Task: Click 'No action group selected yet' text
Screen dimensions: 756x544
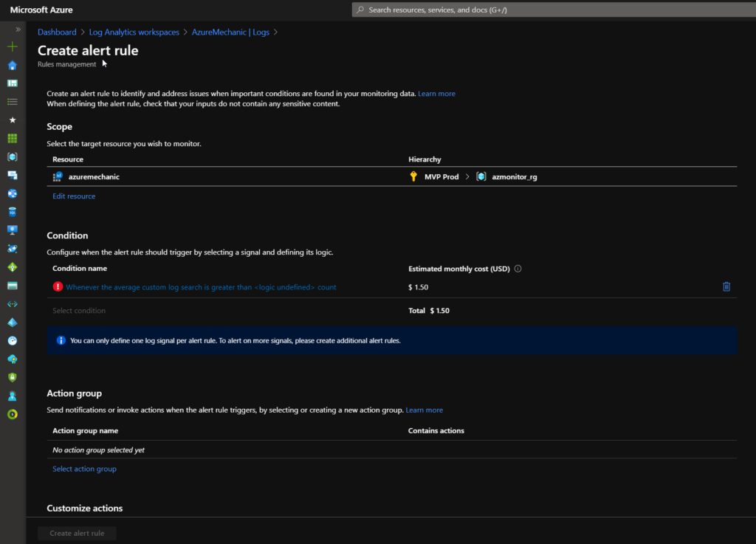Action: pos(98,450)
